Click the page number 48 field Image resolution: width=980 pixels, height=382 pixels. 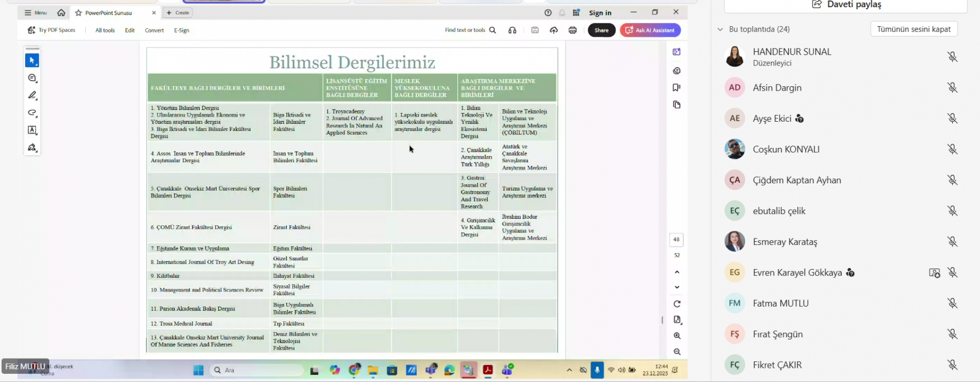tap(676, 240)
